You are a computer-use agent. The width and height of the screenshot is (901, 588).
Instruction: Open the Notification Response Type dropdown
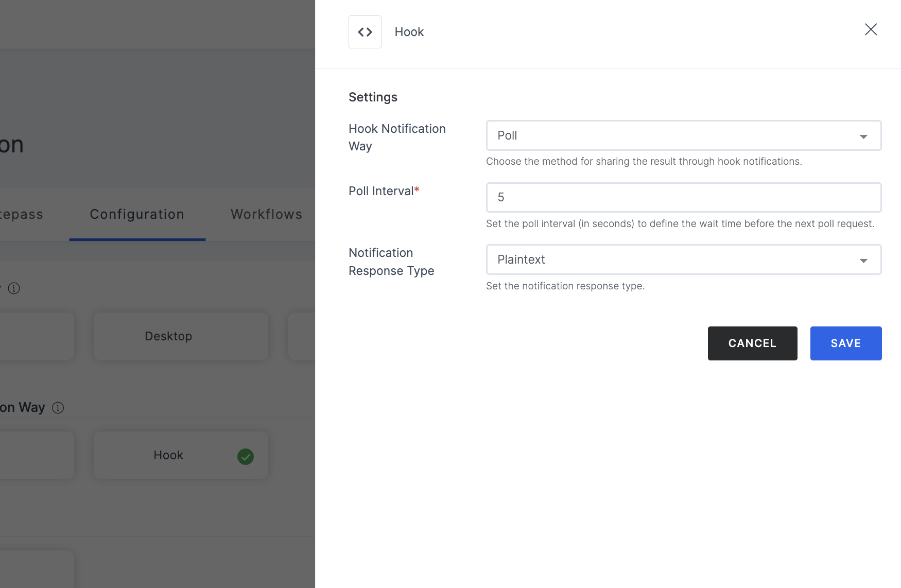(x=684, y=260)
